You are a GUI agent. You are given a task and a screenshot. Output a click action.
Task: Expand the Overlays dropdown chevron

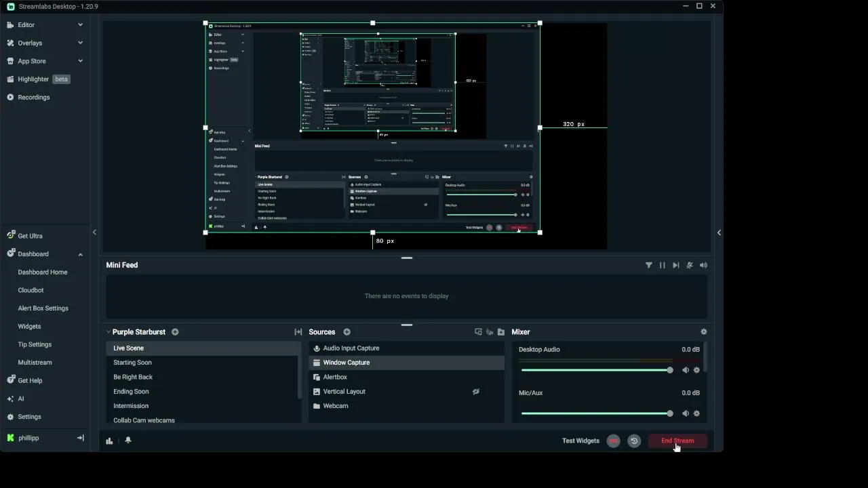click(x=80, y=43)
